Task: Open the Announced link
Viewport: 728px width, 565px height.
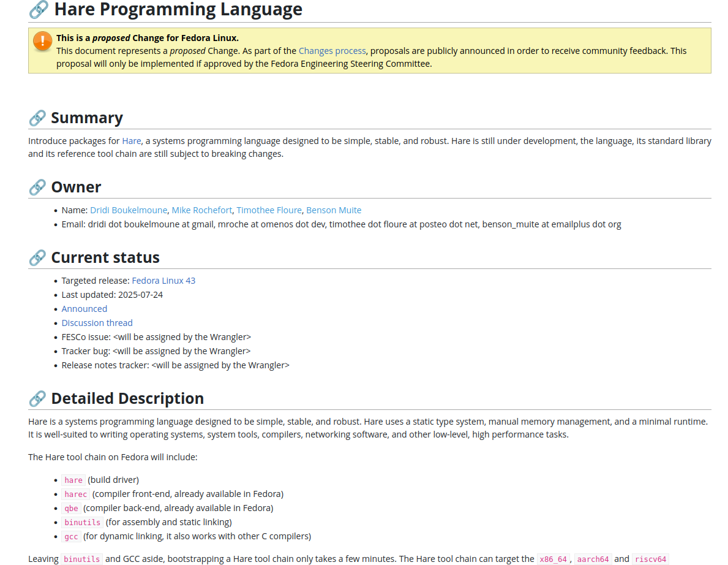Action: (84, 309)
